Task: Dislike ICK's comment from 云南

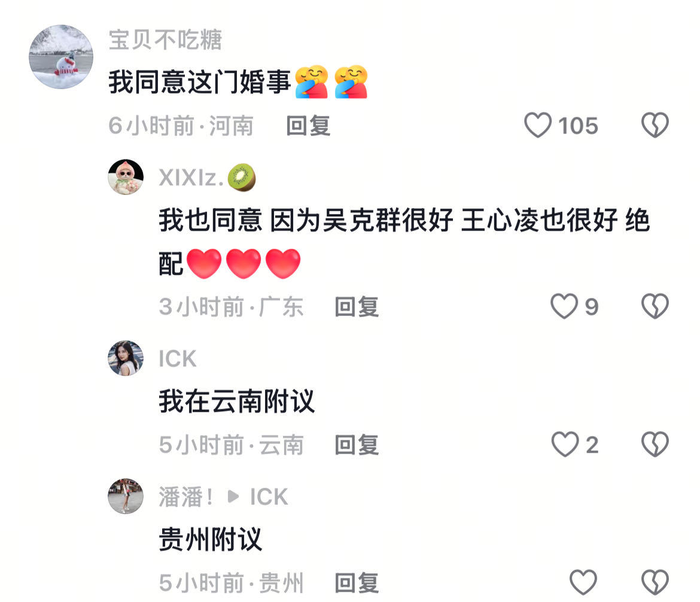Action: [655, 444]
